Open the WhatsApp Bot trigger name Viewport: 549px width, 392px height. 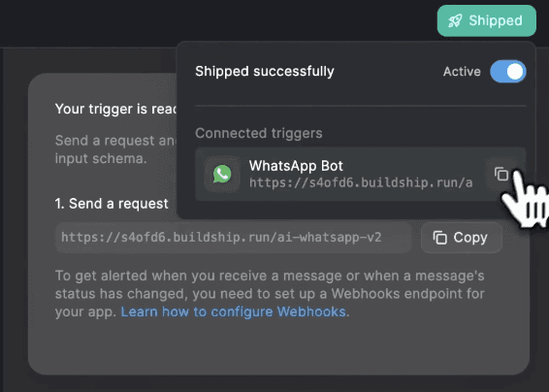point(296,166)
